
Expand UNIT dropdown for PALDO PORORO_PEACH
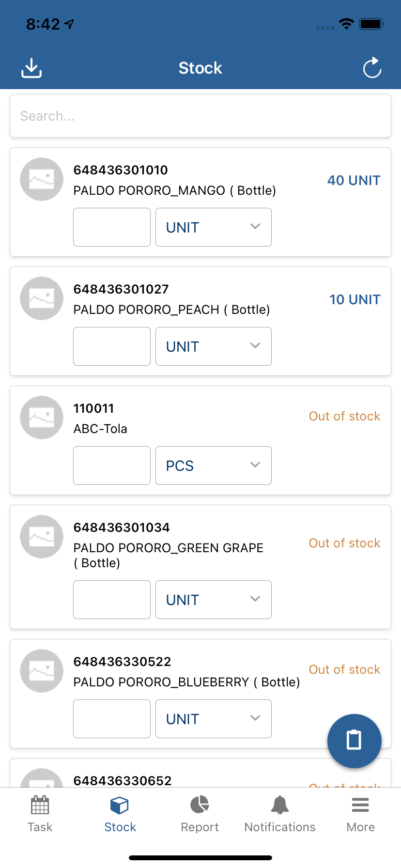213,346
